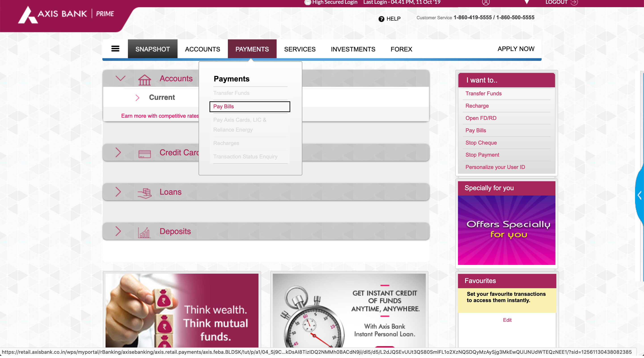644x358 pixels.
Task: Switch to the Services tab
Action: coord(299,49)
